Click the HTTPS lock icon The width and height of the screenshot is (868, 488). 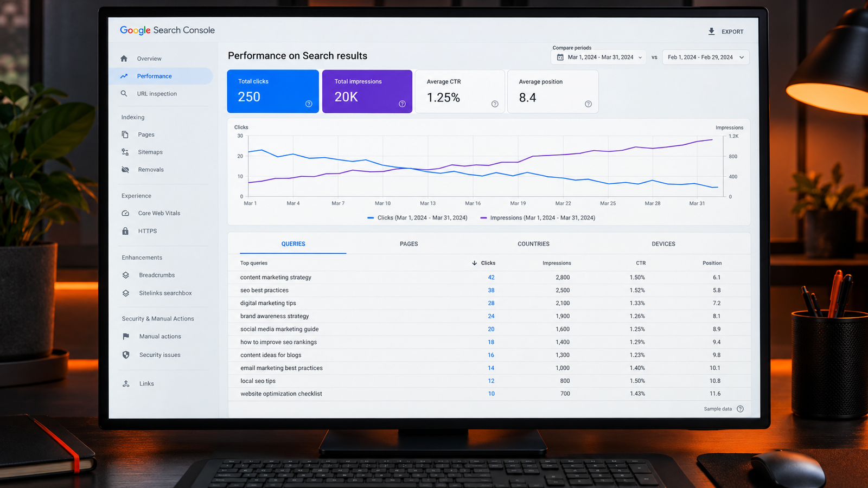click(125, 231)
